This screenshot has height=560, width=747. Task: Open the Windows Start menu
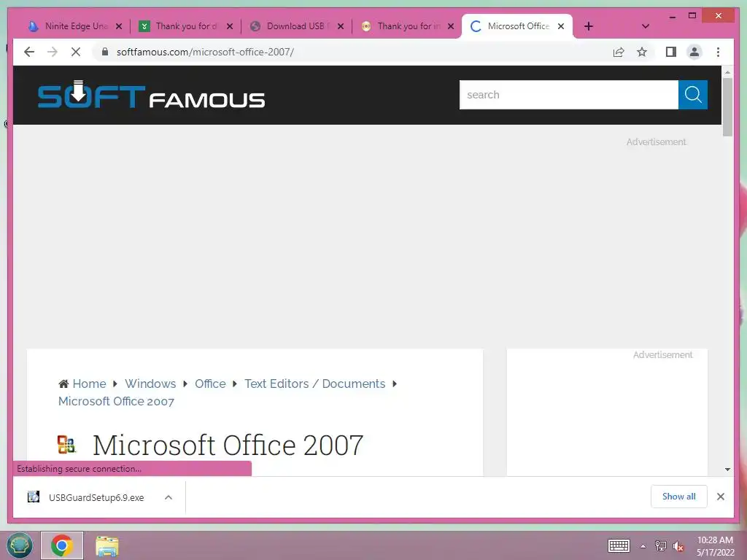click(20, 545)
